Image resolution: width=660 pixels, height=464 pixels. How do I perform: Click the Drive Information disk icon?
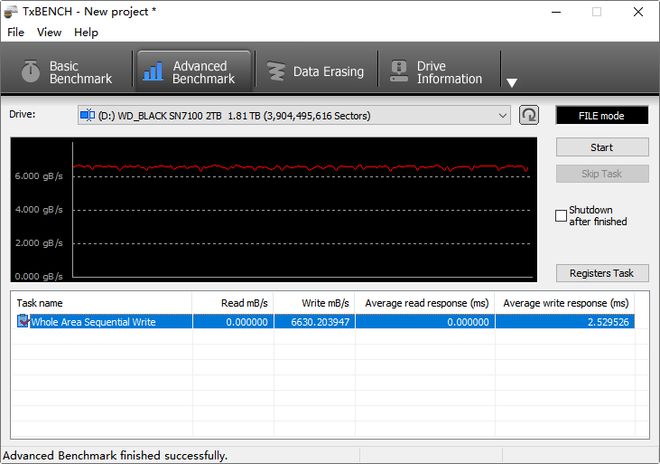(x=399, y=71)
